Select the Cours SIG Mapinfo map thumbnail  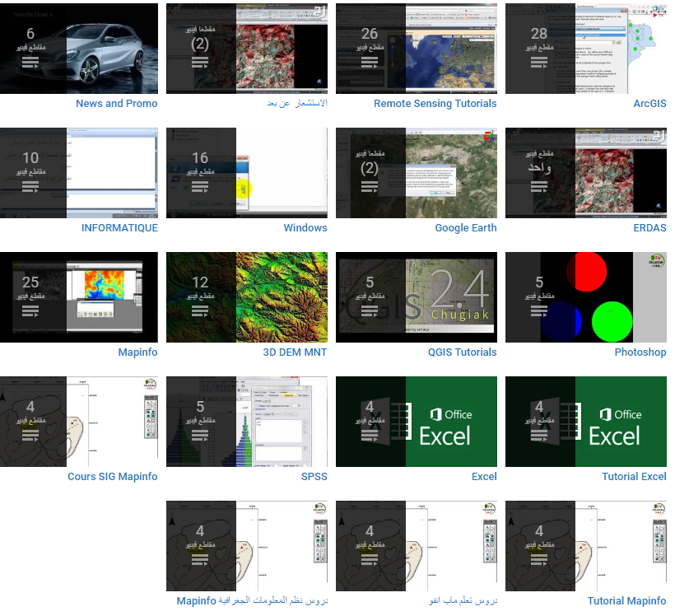(x=79, y=422)
